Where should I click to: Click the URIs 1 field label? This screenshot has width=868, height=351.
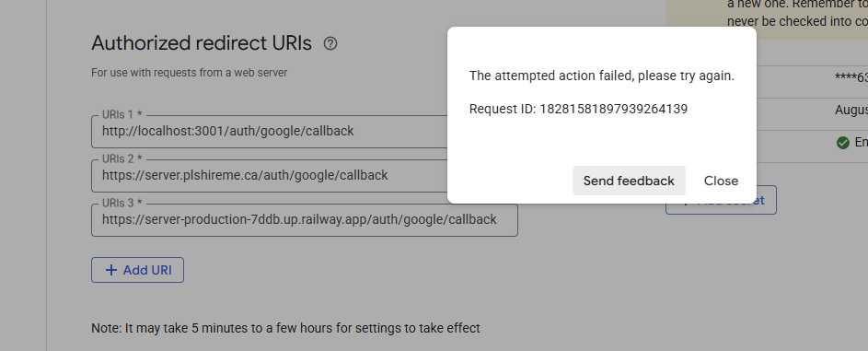(x=122, y=114)
